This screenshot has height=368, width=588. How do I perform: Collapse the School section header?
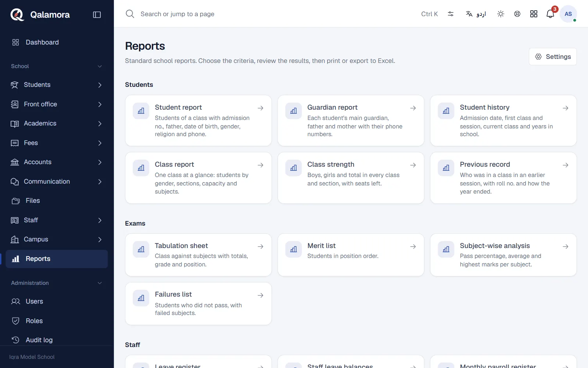point(57,66)
